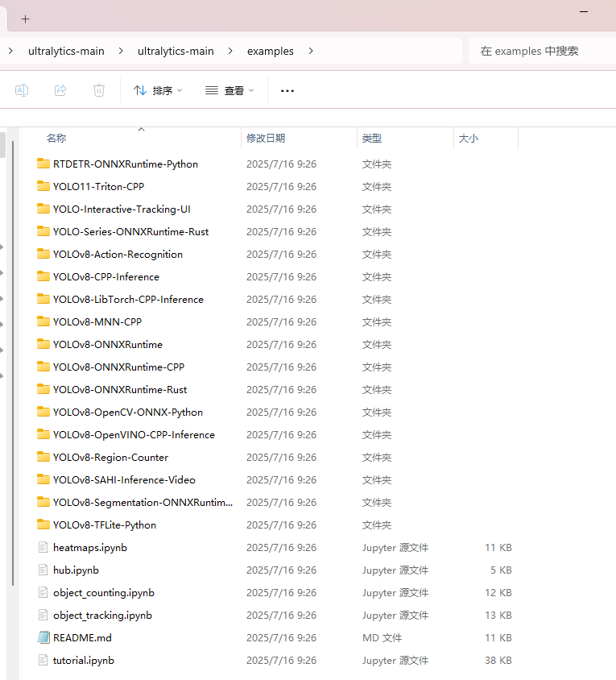Select YOLOv8-OpenVINO-CPP-Inference folder icon

43,434
